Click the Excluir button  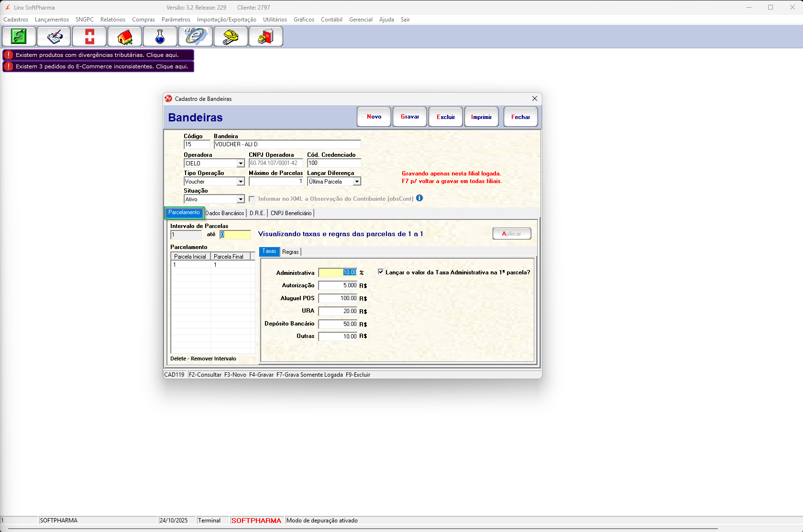(x=446, y=117)
